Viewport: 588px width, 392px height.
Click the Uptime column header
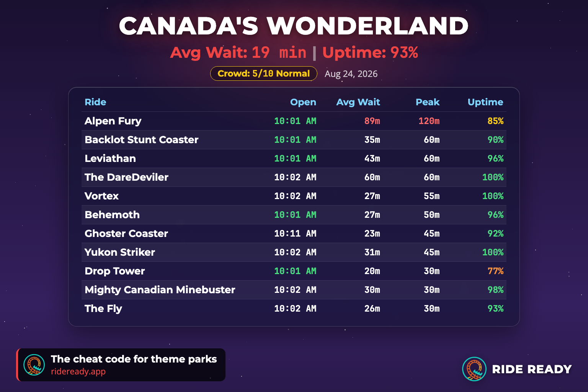pyautogui.click(x=485, y=102)
